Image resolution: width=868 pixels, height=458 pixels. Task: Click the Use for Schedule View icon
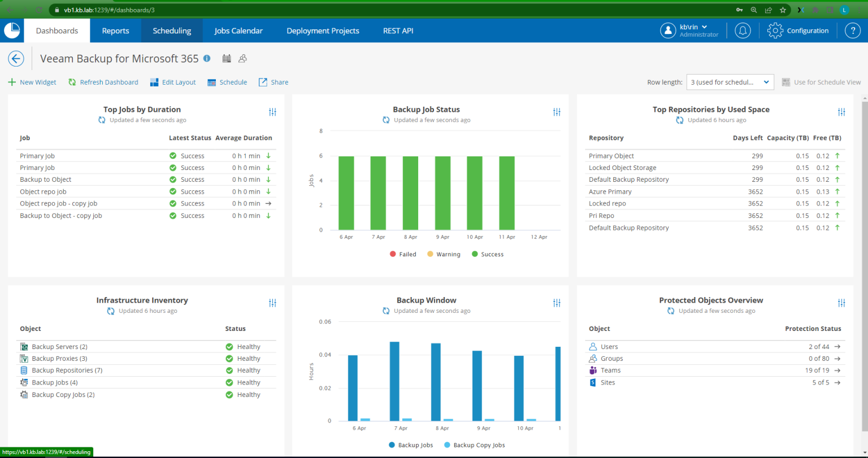[785, 82]
